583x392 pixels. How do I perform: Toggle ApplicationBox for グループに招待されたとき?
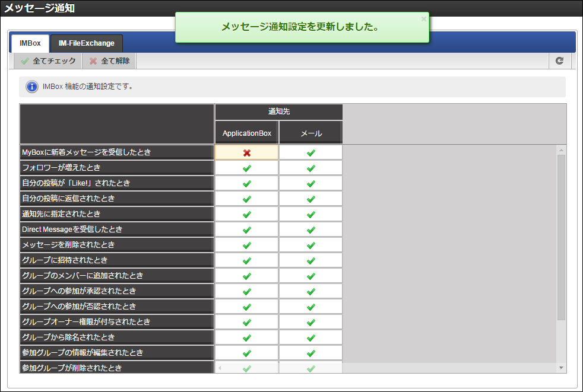(247, 260)
